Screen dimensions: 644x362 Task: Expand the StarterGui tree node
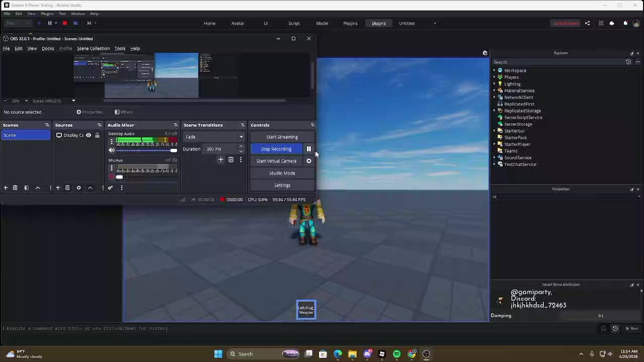494,131
